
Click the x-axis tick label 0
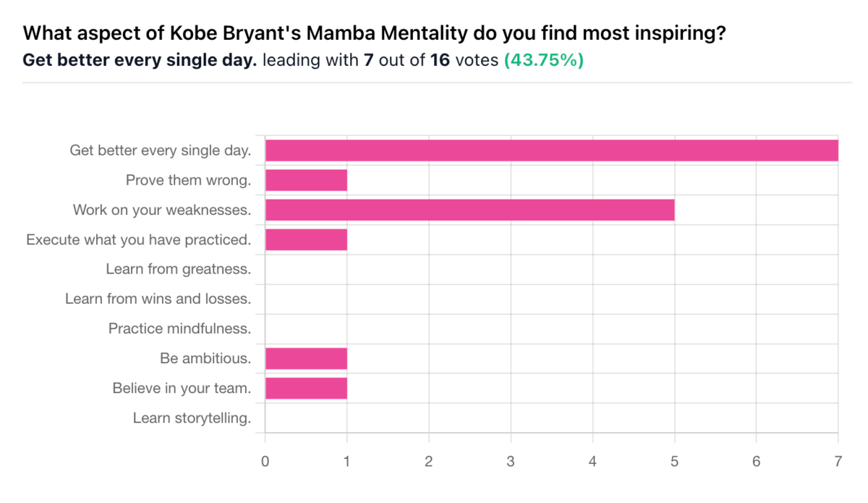[265, 462]
